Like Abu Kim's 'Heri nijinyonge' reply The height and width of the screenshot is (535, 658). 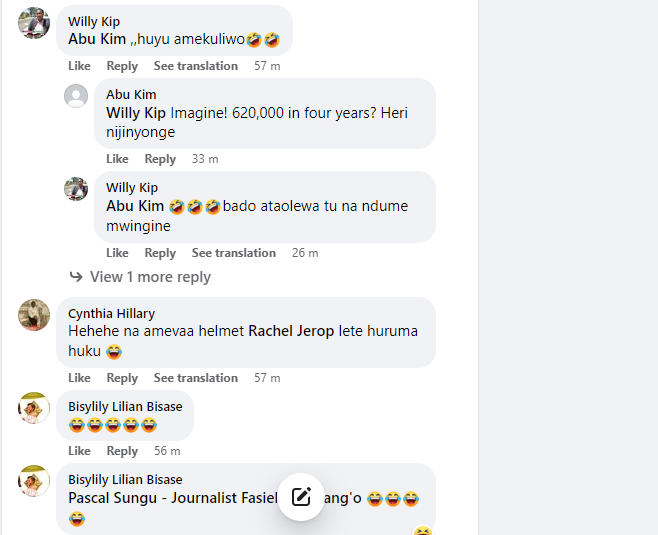click(117, 159)
